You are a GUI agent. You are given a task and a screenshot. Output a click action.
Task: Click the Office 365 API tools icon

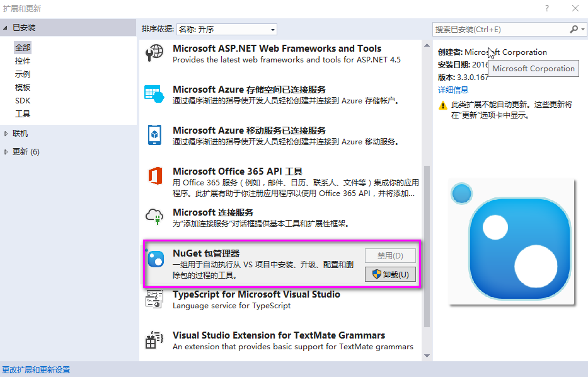pos(154,176)
